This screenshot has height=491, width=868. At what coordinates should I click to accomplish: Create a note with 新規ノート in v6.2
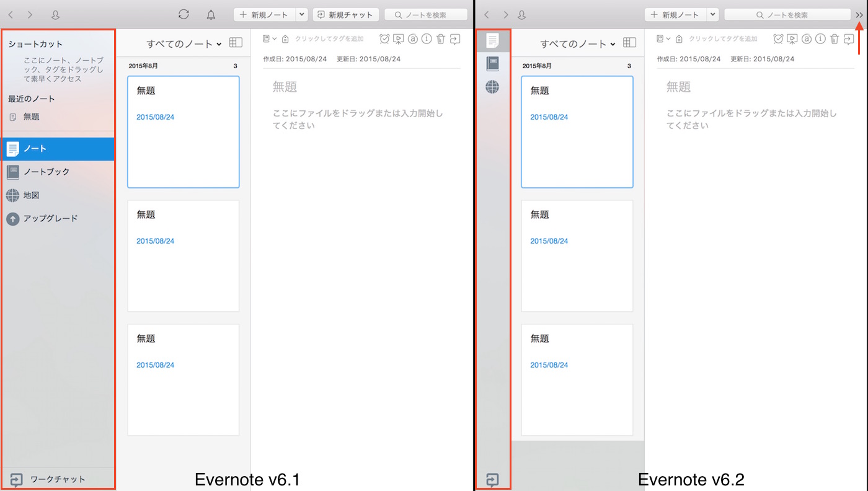click(x=676, y=15)
